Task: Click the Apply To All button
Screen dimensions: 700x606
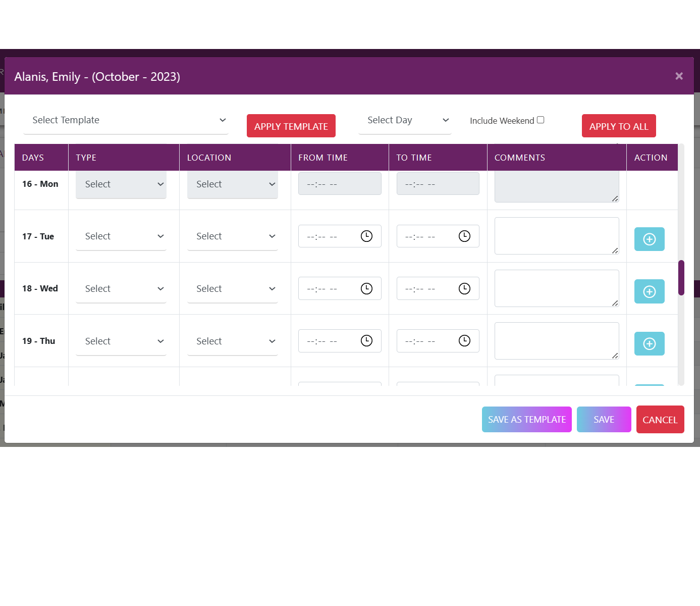Action: pos(619,126)
